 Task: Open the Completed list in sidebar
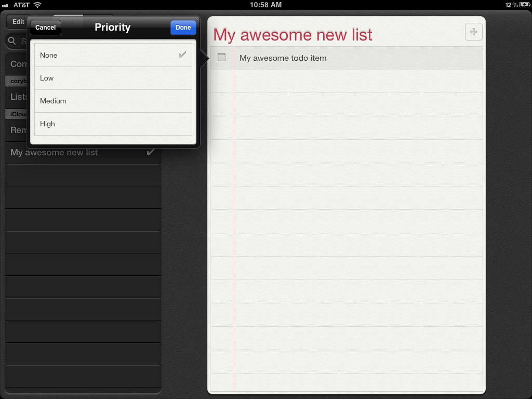[x=17, y=64]
